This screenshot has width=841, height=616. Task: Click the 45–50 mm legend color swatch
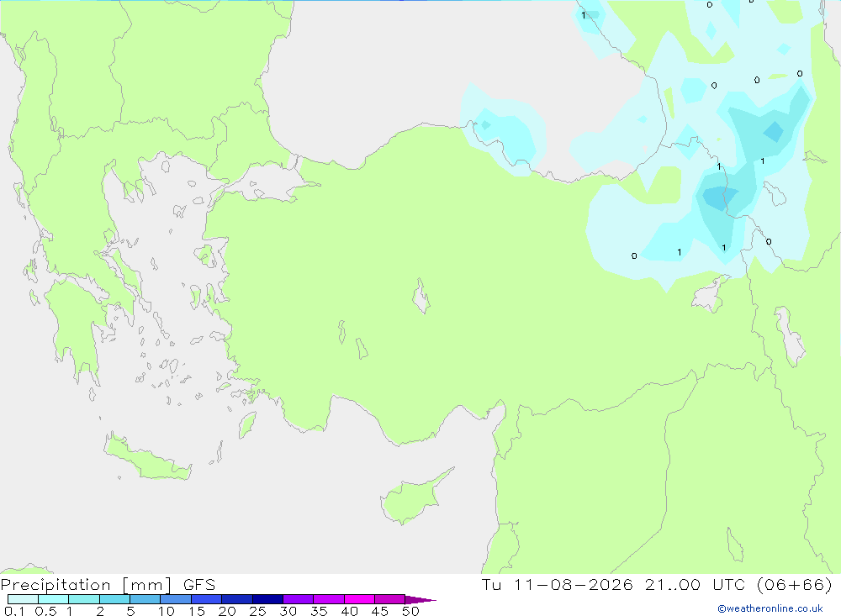pos(390,599)
